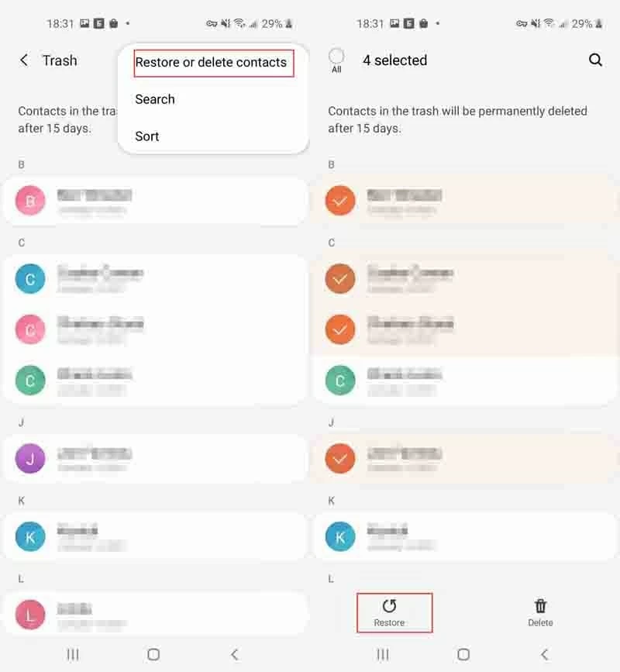620x672 pixels.
Task: Select the unchecked blue K contact
Action: (x=465, y=536)
